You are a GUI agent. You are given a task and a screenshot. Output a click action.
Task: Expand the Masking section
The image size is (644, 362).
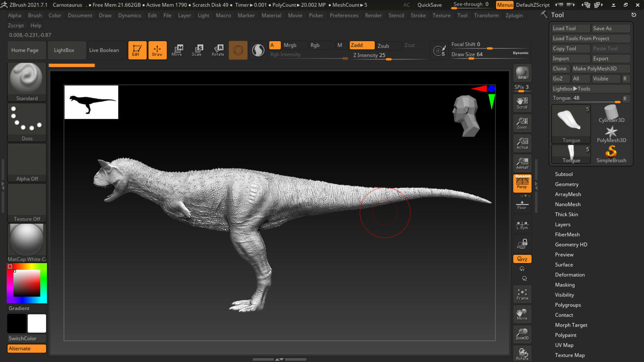[x=565, y=285]
